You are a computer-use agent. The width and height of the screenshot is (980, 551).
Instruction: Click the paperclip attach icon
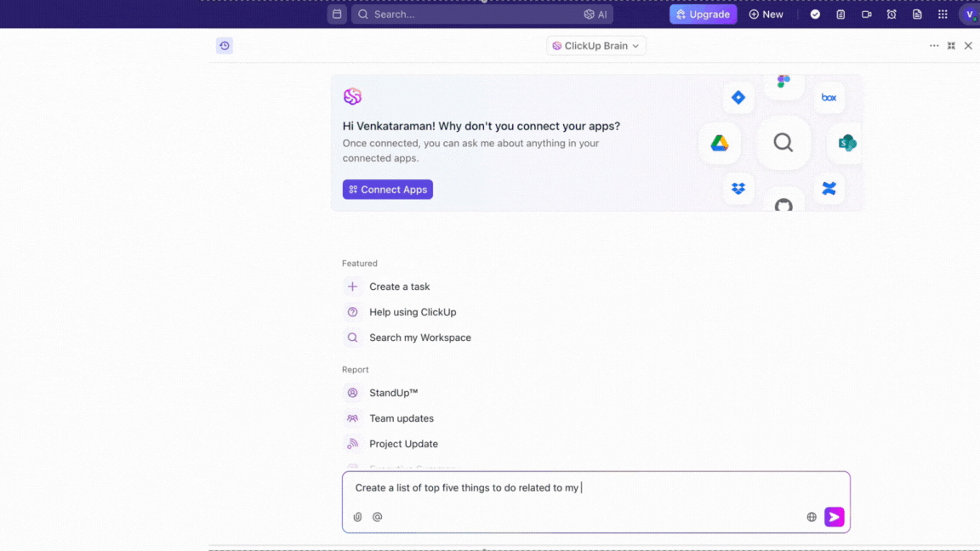tap(357, 517)
